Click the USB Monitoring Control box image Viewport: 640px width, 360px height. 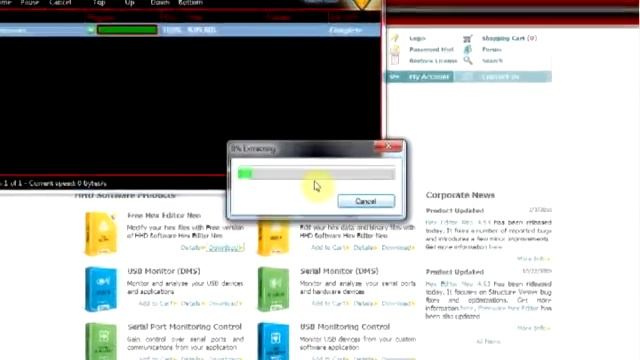(273, 341)
